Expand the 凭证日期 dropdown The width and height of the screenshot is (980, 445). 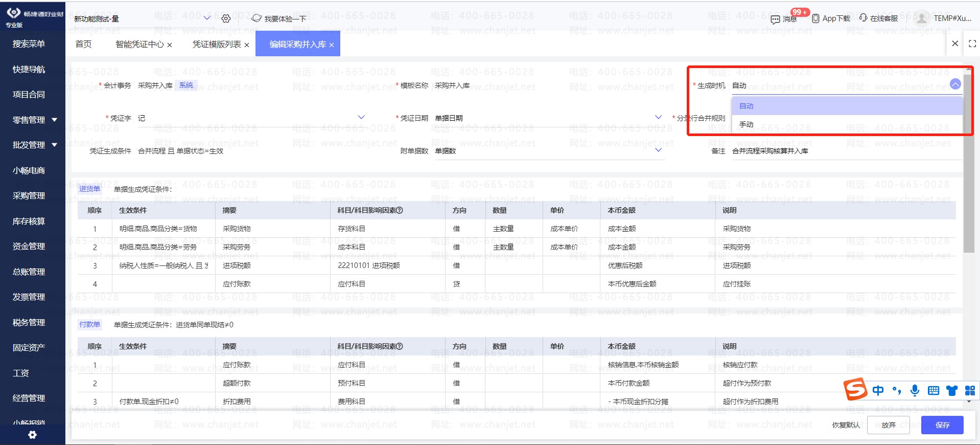[658, 118]
